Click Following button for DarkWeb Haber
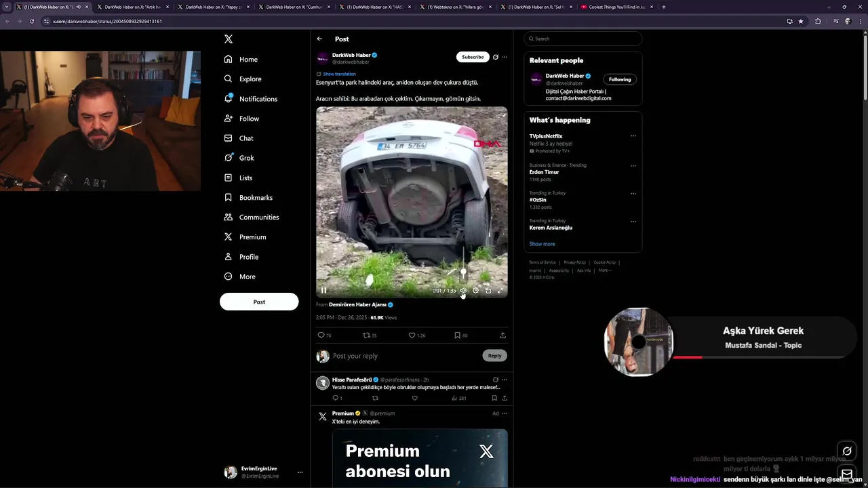This screenshot has width=868, height=488. point(620,79)
